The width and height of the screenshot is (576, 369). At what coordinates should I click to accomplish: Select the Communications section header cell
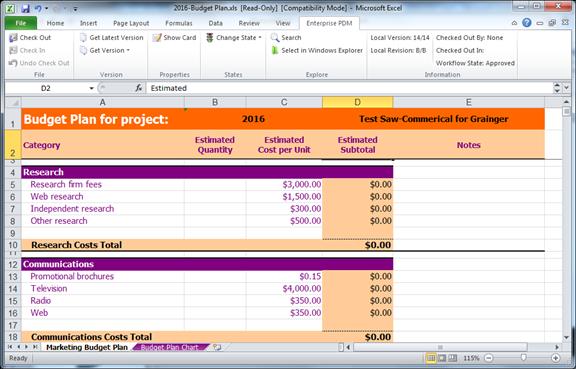pos(103,264)
